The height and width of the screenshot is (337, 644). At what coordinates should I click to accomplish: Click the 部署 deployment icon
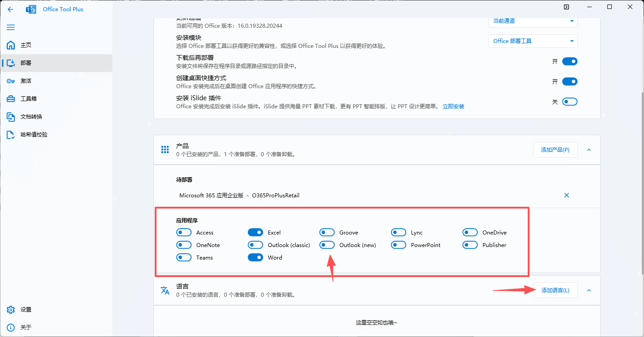[x=11, y=63]
